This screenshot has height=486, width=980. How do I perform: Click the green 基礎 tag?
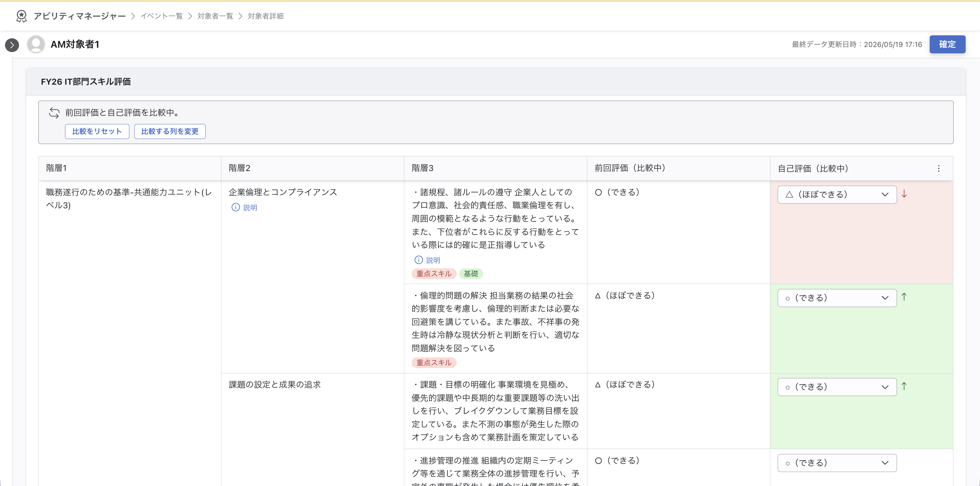point(471,274)
